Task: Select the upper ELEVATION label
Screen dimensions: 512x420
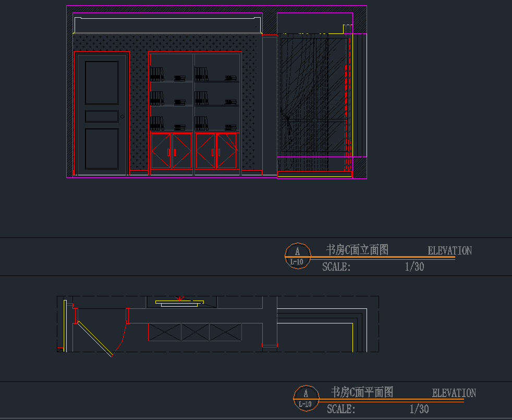Action: pos(449,251)
